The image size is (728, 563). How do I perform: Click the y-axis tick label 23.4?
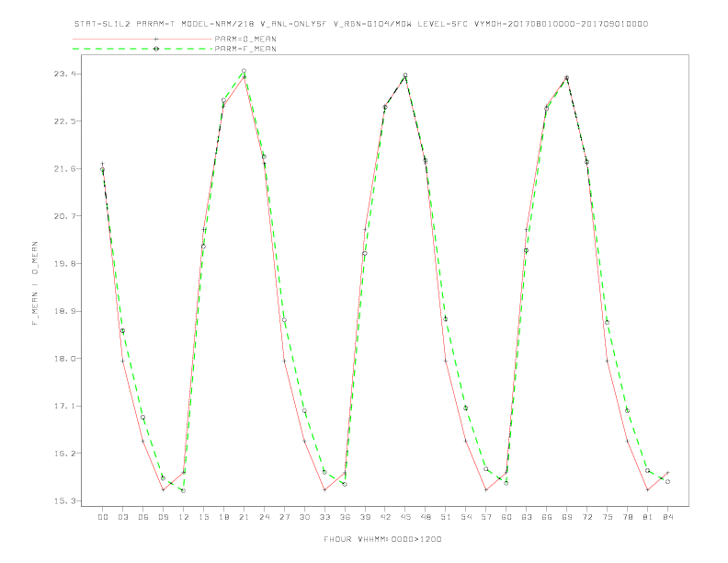pyautogui.click(x=65, y=74)
